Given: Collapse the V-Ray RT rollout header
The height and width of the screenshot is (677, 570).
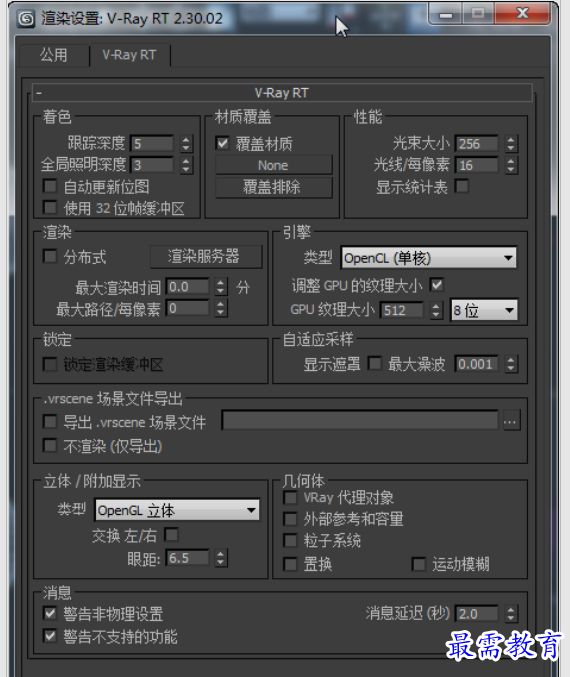Looking at the screenshot, I should [282, 93].
